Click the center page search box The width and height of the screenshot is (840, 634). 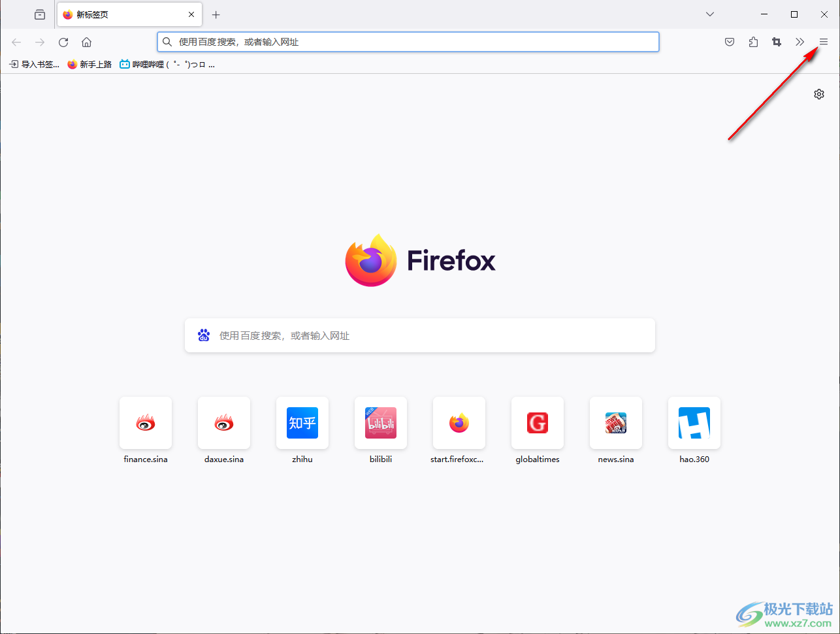pos(420,335)
